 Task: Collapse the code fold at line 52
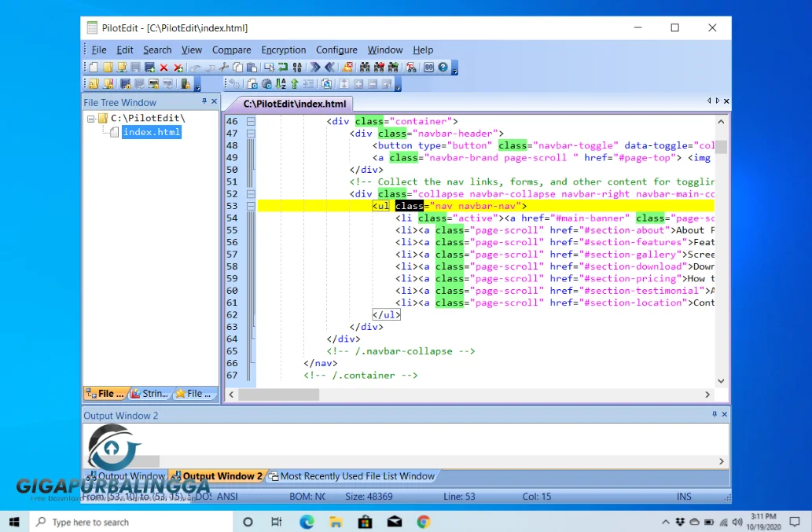point(251,194)
